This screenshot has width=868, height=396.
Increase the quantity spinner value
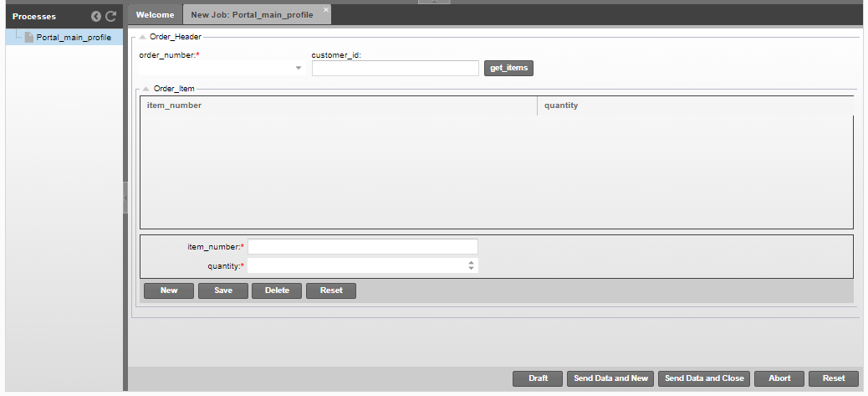pyautogui.click(x=471, y=263)
